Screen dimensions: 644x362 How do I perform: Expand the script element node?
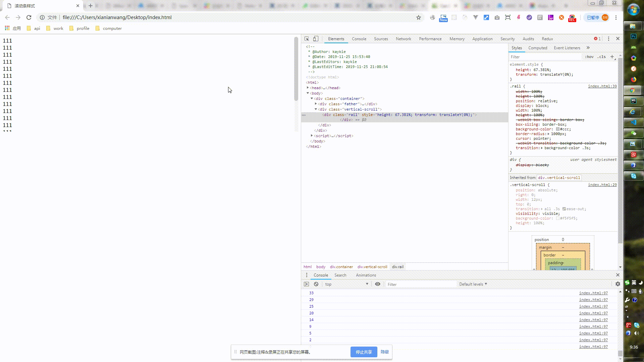tap(312, 136)
